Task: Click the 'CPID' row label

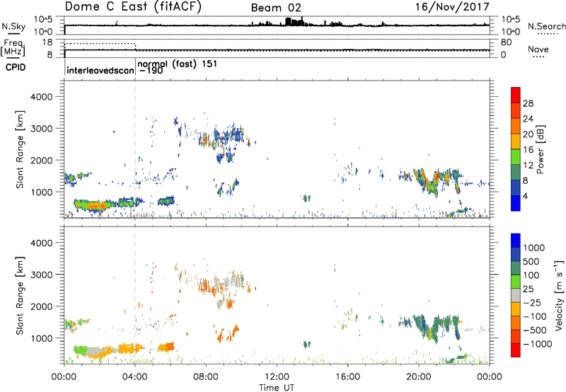Action: coord(16,67)
